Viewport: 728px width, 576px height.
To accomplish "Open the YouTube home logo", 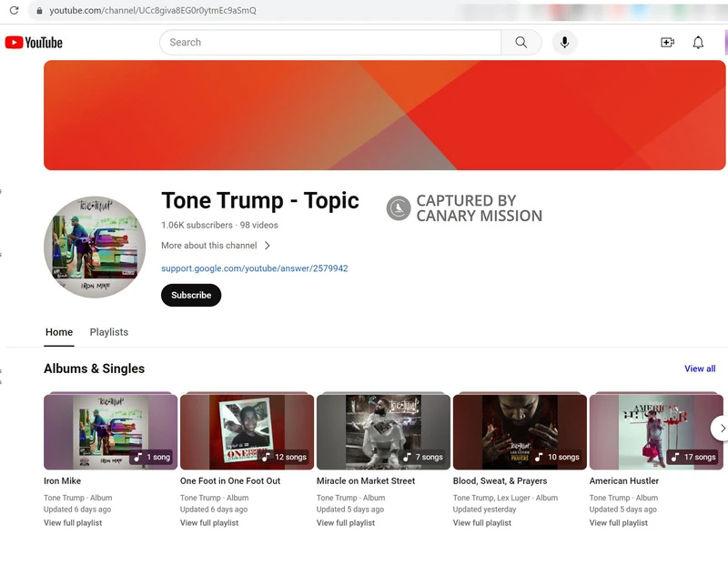I will (x=34, y=43).
